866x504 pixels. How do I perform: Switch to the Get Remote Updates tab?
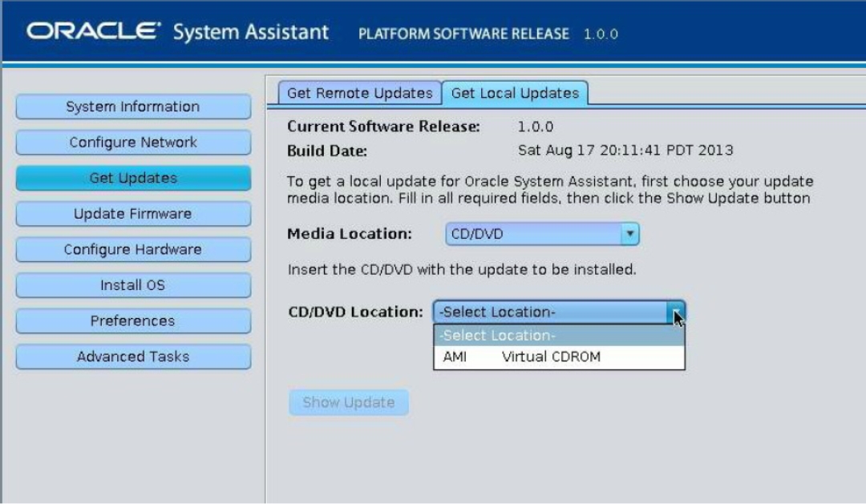pyautogui.click(x=359, y=93)
